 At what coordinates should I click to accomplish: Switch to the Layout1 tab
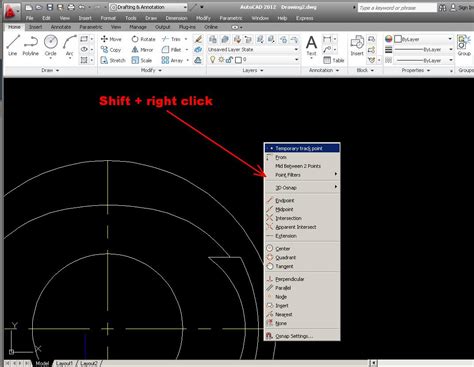[64, 363]
